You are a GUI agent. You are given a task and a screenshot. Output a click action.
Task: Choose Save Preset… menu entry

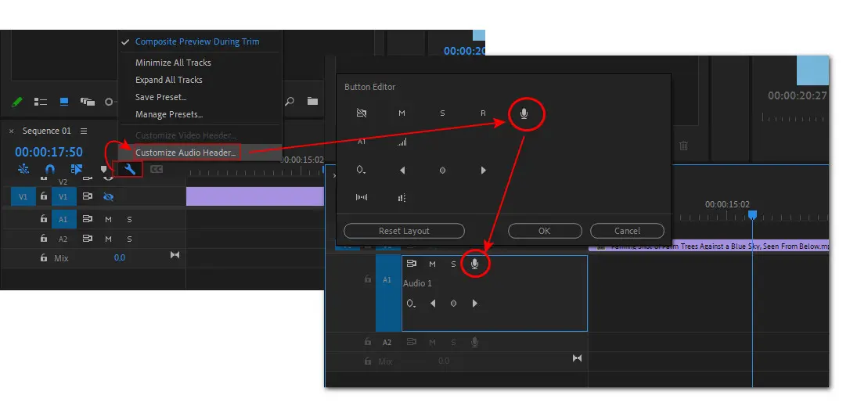(x=161, y=97)
